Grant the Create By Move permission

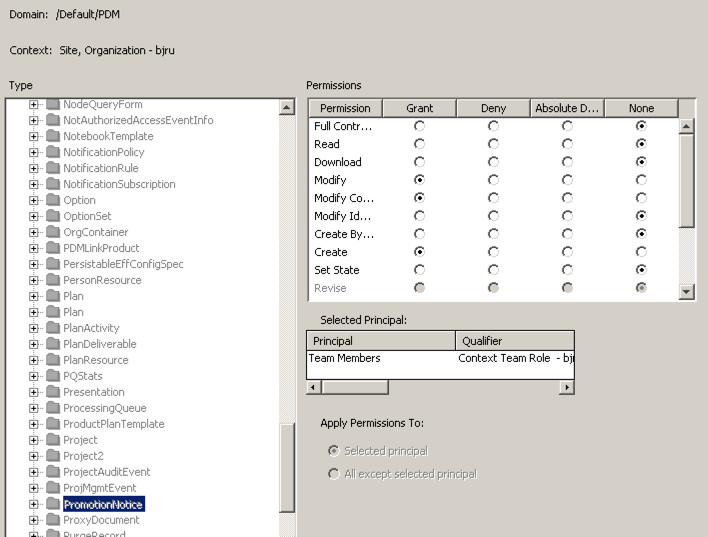click(x=419, y=234)
